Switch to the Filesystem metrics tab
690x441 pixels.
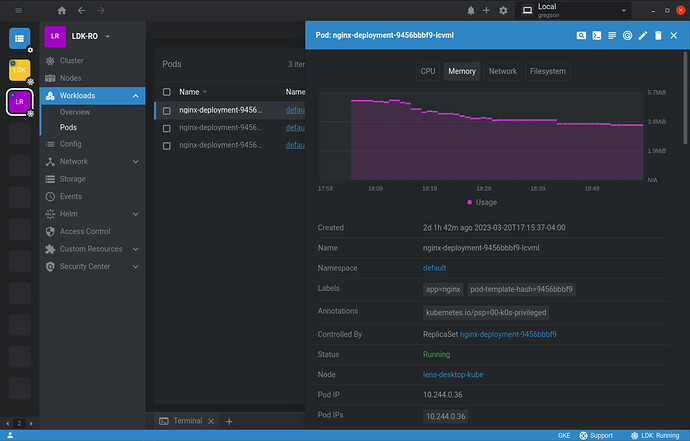click(547, 71)
